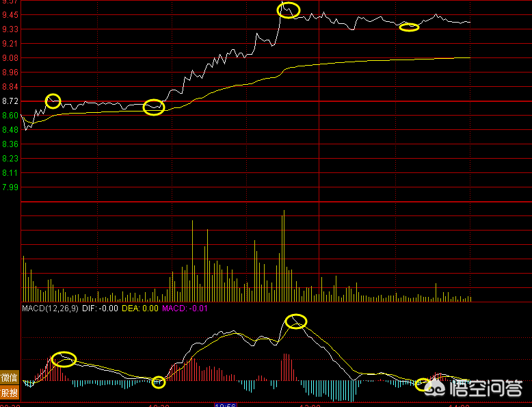Screen dimensions: 532x407
Task: Click the 9.45 price axis label
Action: 10,15
